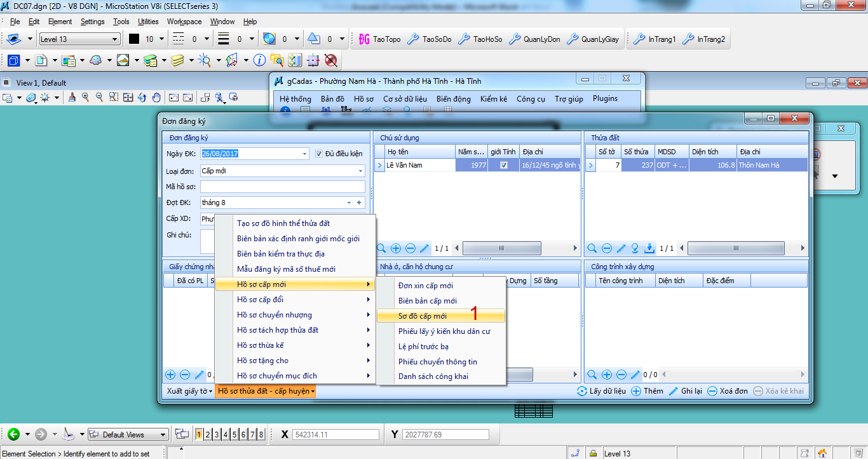Click the Fit View icon
This screenshot has width=868, height=459.
click(128, 98)
